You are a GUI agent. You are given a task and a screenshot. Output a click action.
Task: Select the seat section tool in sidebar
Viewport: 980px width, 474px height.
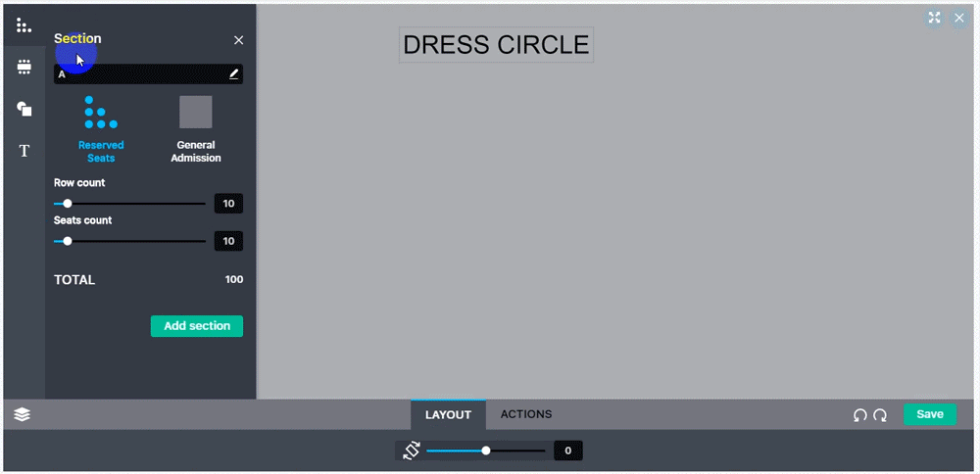click(24, 25)
